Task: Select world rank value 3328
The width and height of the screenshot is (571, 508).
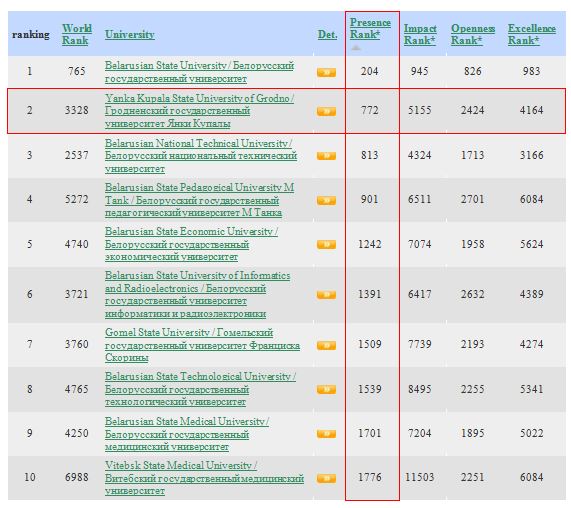Action: pyautogui.click(x=76, y=110)
